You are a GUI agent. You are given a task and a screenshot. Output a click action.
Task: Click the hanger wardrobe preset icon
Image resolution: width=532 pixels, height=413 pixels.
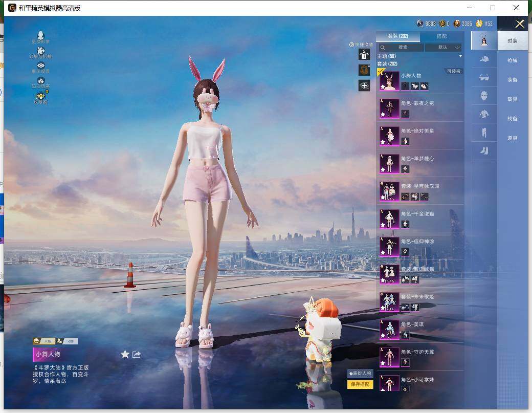(364, 55)
